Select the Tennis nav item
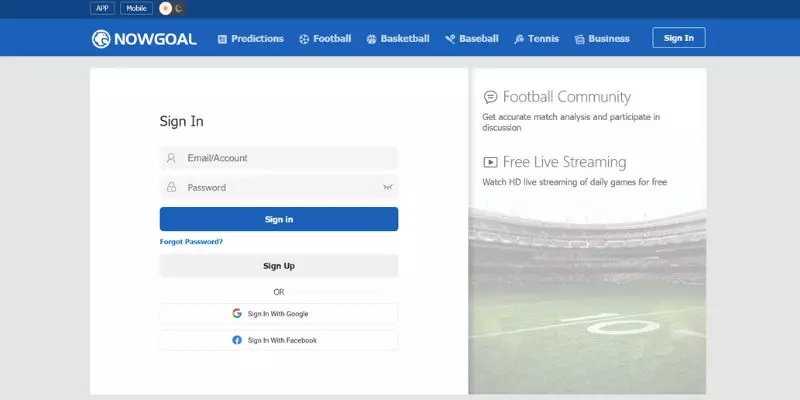Viewport: 800px width, 400px height. pos(536,39)
